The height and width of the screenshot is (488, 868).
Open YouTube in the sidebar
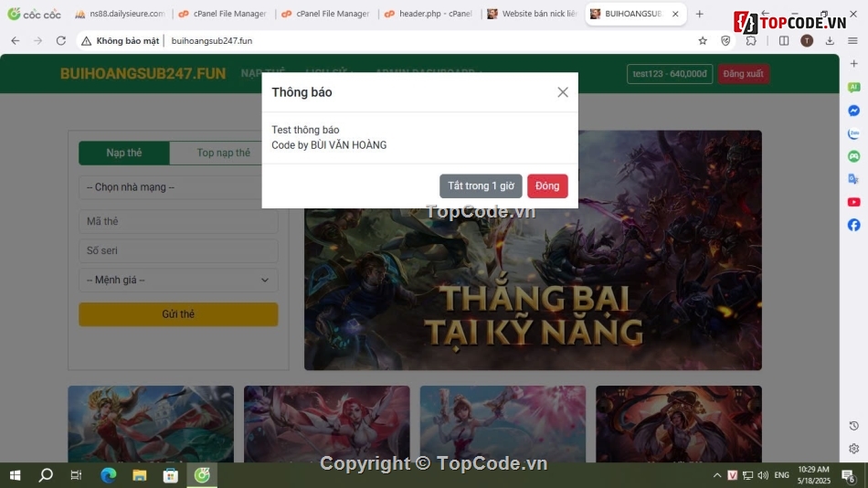pos(853,202)
